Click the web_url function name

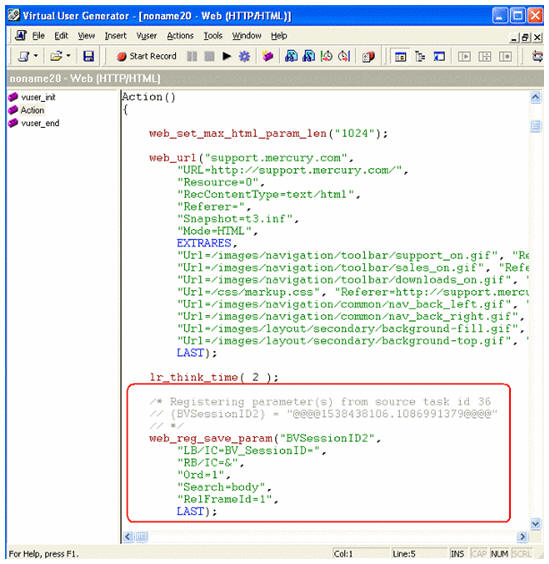(173, 158)
